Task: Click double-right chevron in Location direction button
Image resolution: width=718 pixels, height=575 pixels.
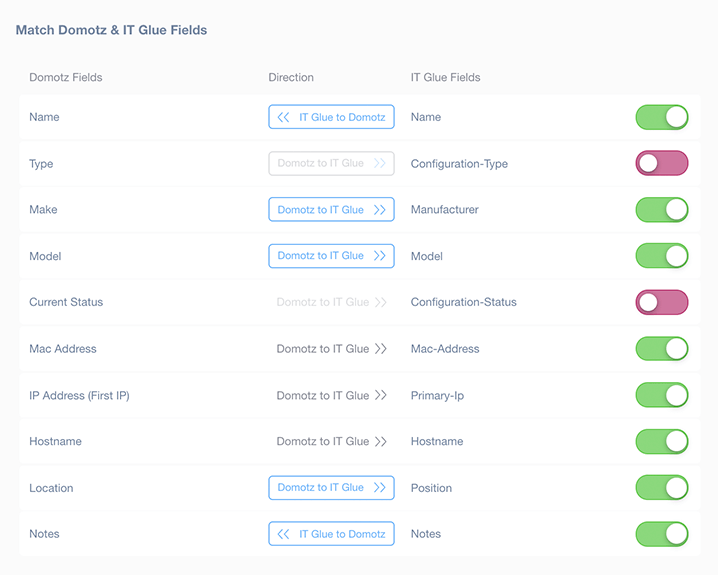Action: 380,487
